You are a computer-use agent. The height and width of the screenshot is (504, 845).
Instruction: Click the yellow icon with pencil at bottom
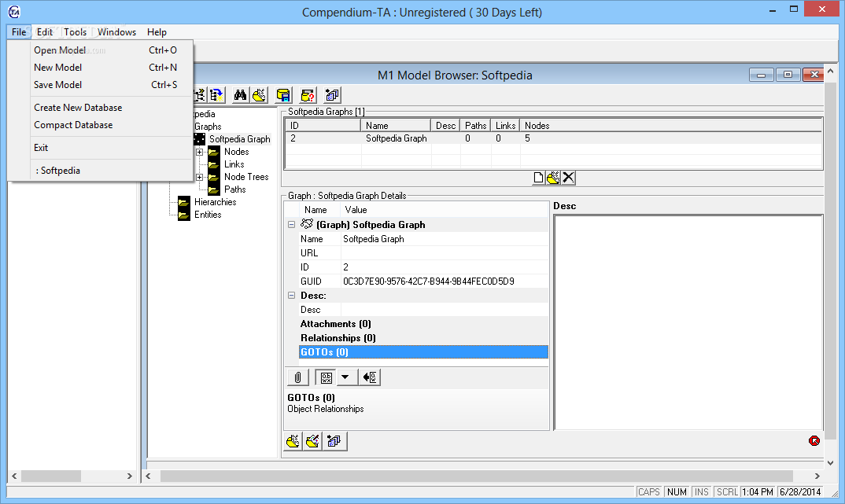tap(313, 442)
